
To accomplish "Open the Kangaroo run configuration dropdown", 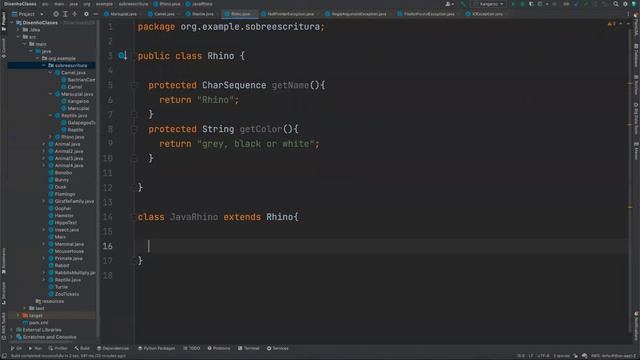I will coord(489,4).
